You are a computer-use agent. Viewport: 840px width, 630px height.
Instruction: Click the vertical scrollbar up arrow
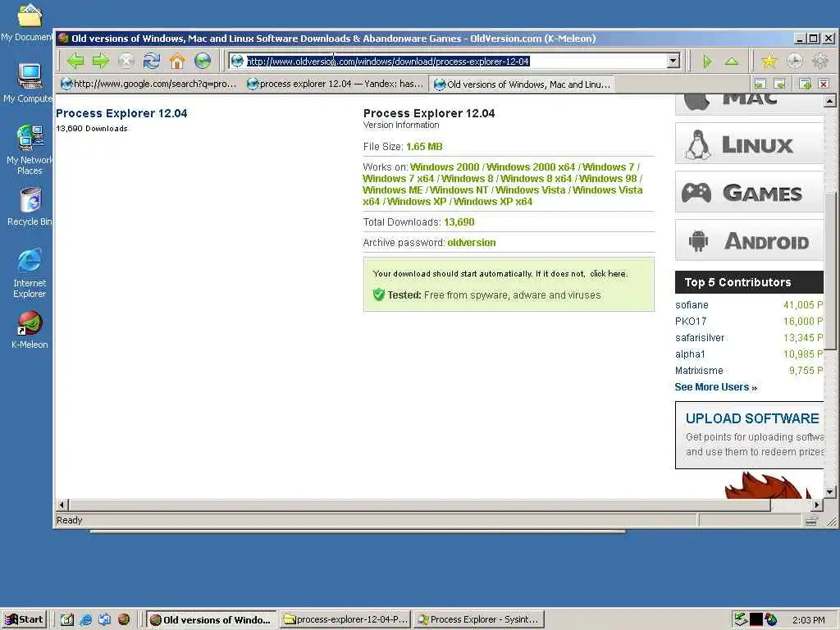pos(830,101)
